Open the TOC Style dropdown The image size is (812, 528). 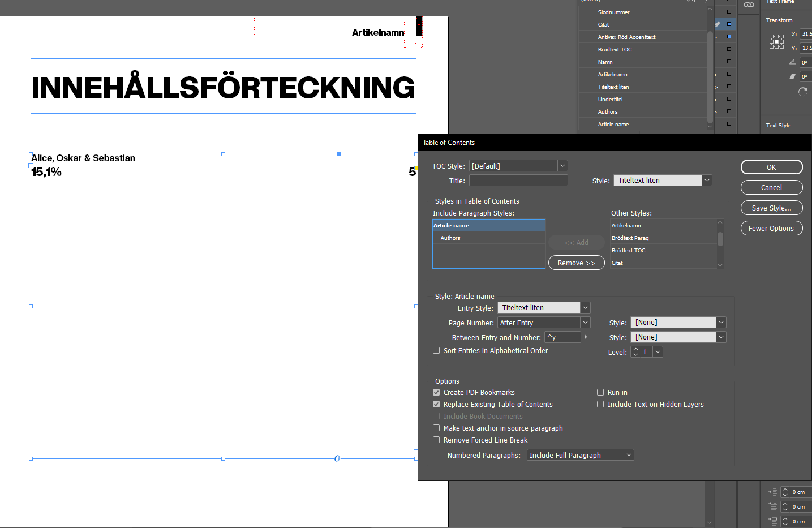[562, 165]
